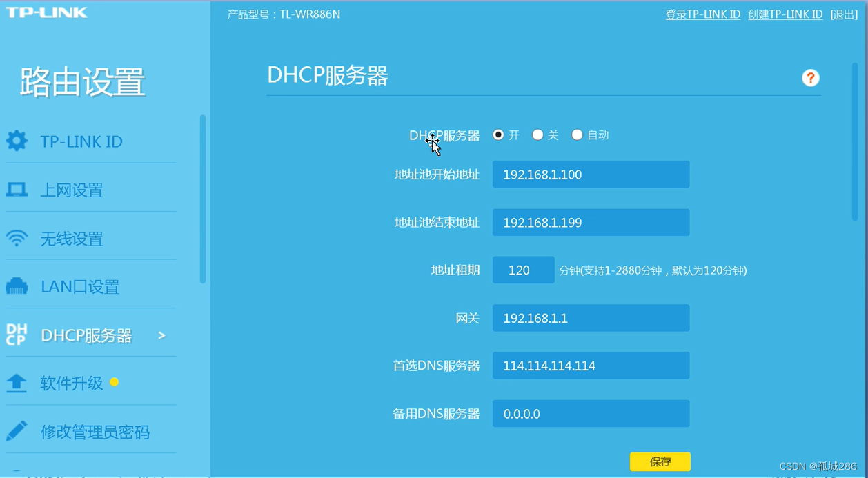Image resolution: width=868 pixels, height=478 pixels.
Task: Click the laptop icon for 上网设置
Action: (17, 190)
